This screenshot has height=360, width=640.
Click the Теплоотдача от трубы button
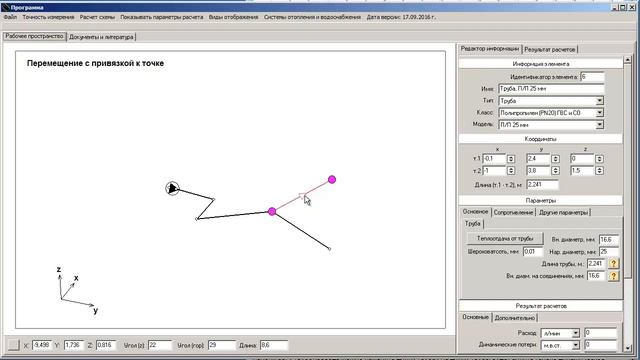pos(505,238)
